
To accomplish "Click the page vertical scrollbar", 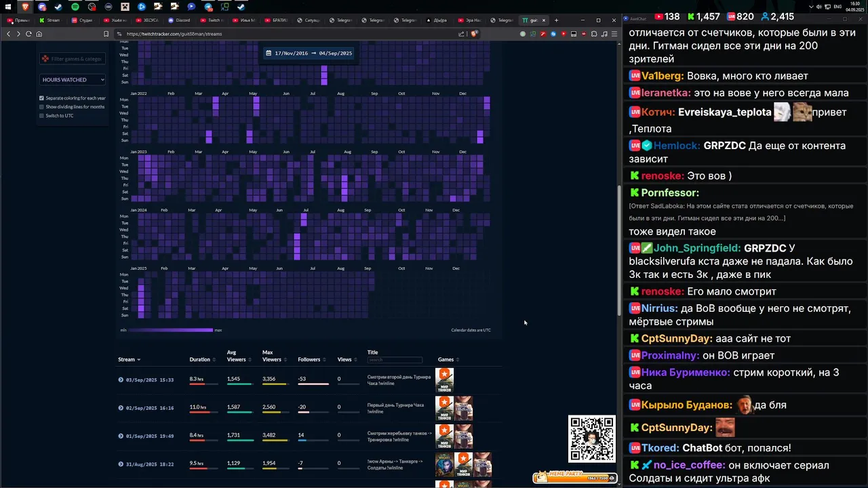I will (x=618, y=251).
